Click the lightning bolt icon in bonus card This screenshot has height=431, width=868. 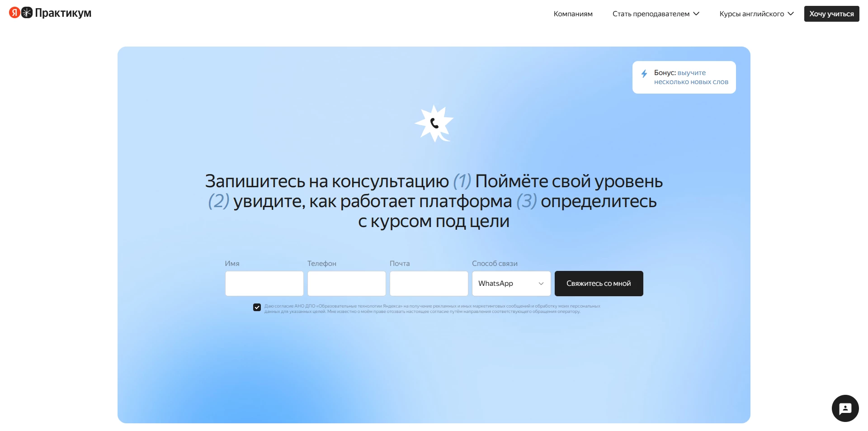click(x=644, y=74)
